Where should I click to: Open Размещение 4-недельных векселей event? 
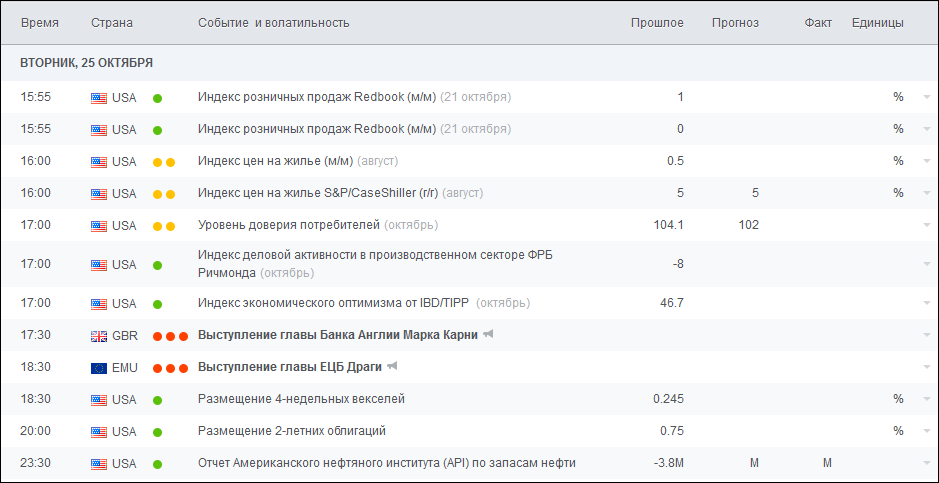coord(301,399)
